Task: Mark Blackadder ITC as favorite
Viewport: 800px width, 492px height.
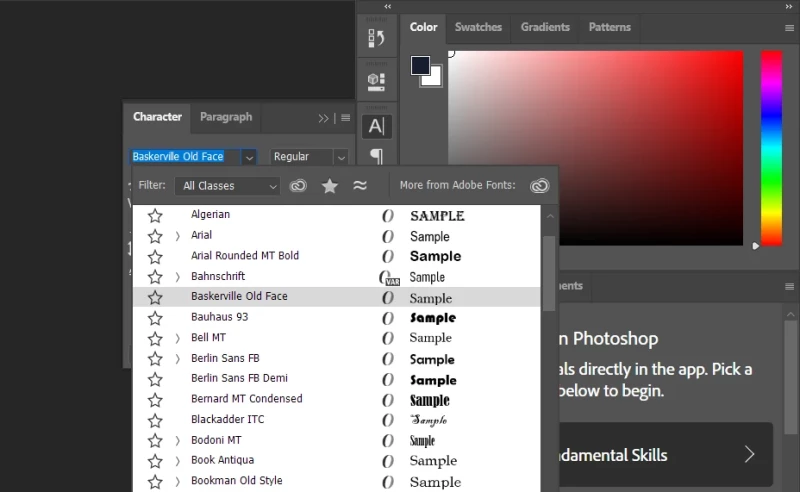Action: (155, 420)
